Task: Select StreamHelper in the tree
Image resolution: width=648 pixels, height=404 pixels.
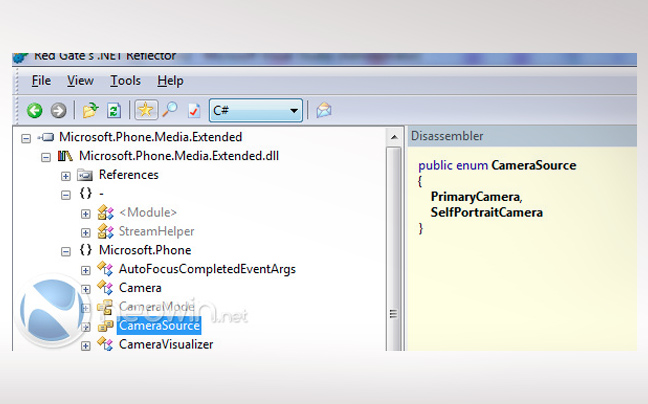Action: click(156, 231)
